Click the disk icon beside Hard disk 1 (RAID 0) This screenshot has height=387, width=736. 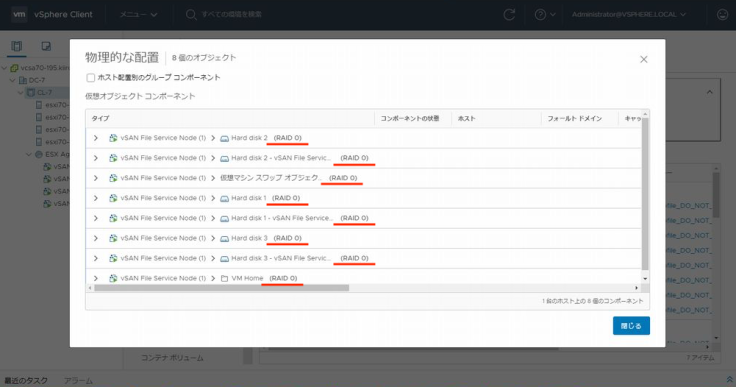coord(224,198)
